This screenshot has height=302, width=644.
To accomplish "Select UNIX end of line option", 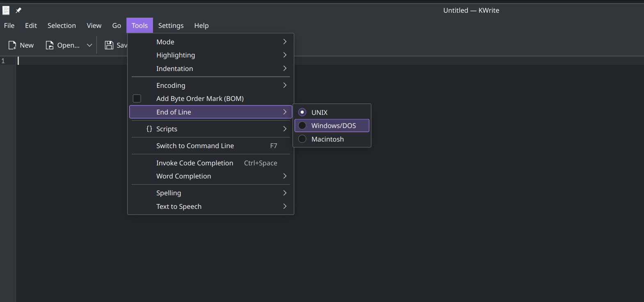I will [x=302, y=112].
